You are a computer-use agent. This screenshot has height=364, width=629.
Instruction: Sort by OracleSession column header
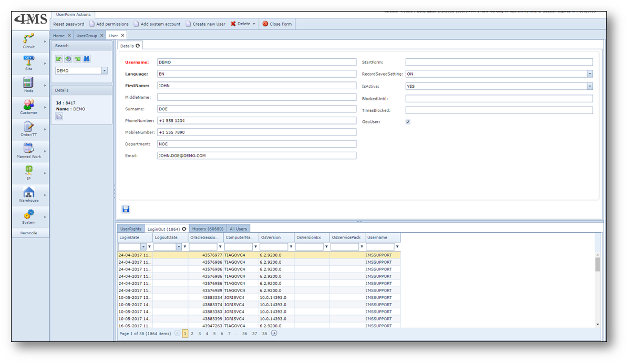pyautogui.click(x=205, y=237)
